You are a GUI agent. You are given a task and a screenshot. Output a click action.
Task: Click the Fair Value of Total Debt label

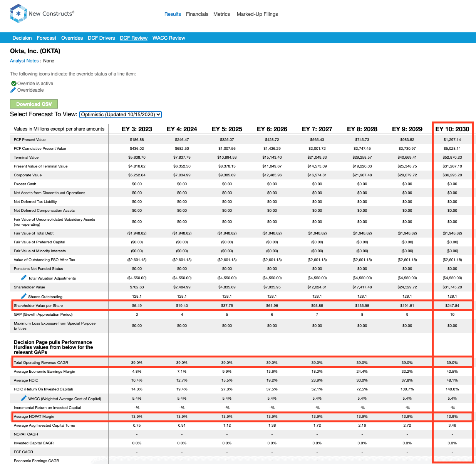(34, 233)
